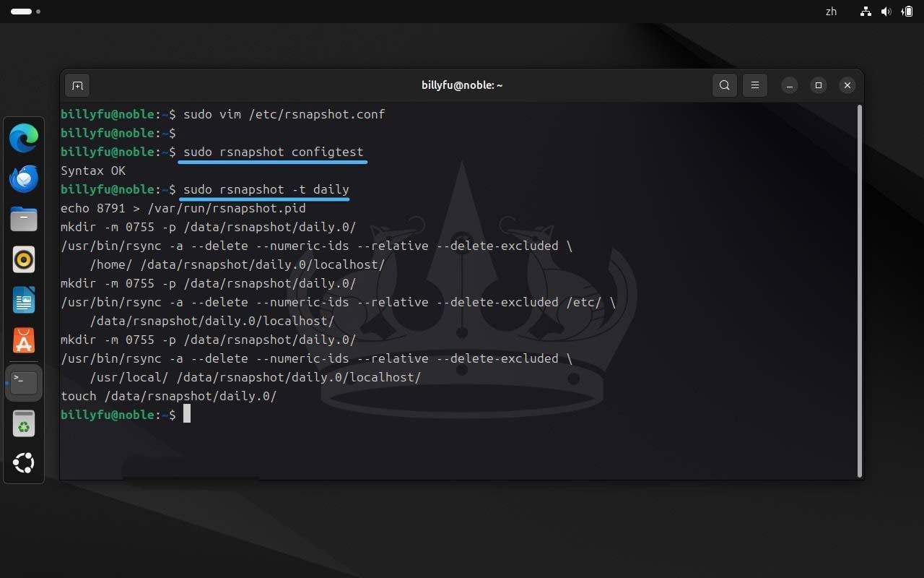Click the terminal vertical scrollbar
The width and height of the screenshot is (924, 578).
point(859,290)
